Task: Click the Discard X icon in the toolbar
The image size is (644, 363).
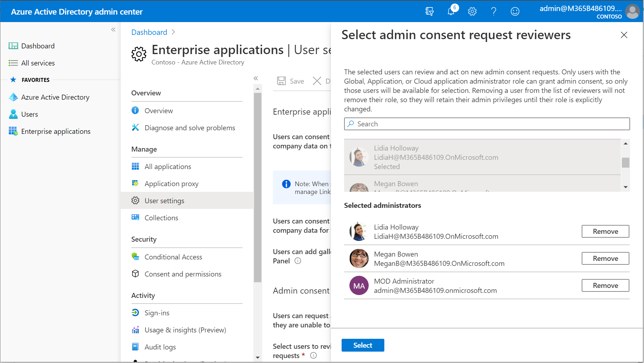Action: point(317,81)
